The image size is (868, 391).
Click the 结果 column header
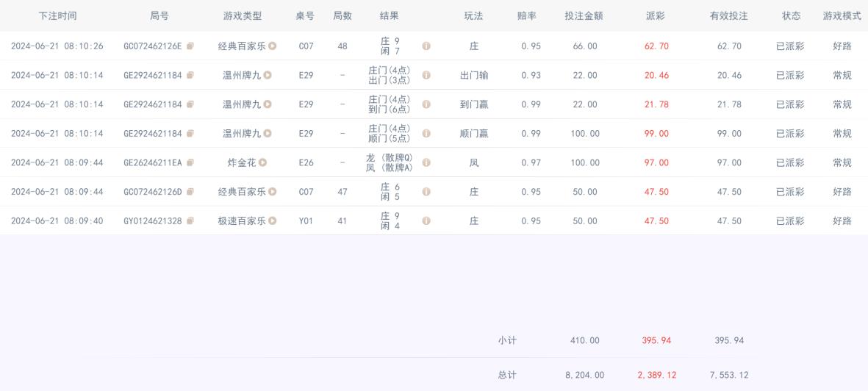389,16
